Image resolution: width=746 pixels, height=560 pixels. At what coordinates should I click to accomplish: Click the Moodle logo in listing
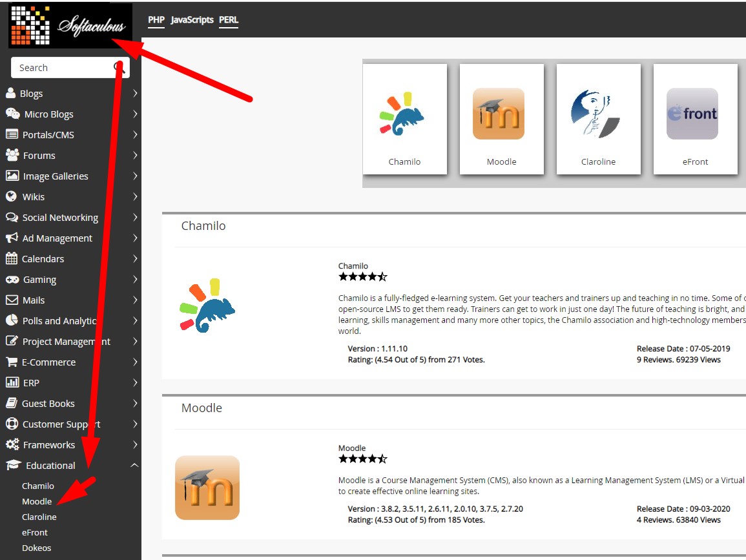pos(207,488)
